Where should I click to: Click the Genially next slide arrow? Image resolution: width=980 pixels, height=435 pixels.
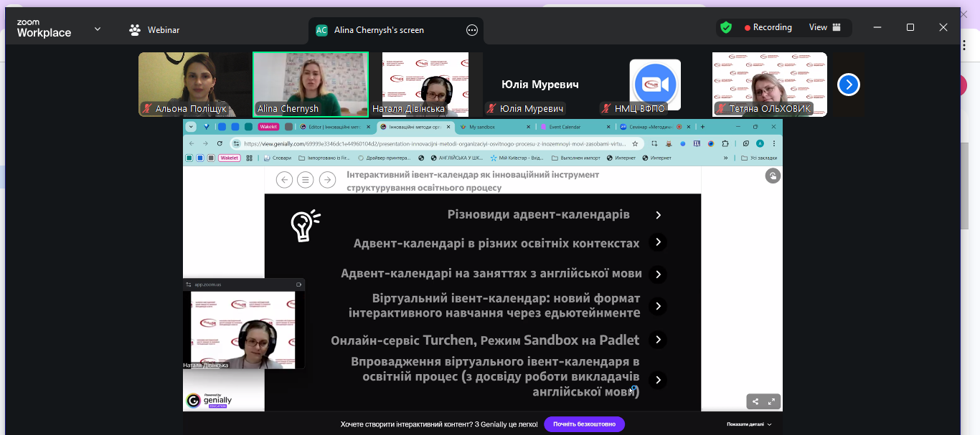click(328, 180)
